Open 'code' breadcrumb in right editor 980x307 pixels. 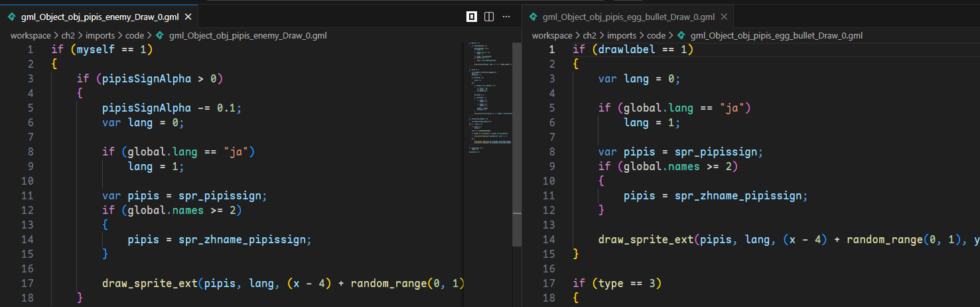pyautogui.click(x=656, y=35)
